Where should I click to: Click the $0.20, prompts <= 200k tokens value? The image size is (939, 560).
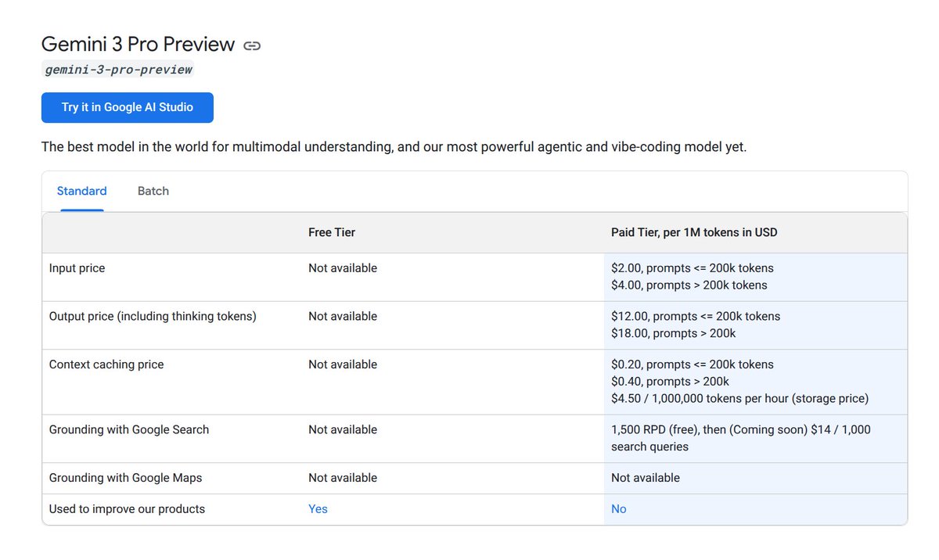coord(693,364)
